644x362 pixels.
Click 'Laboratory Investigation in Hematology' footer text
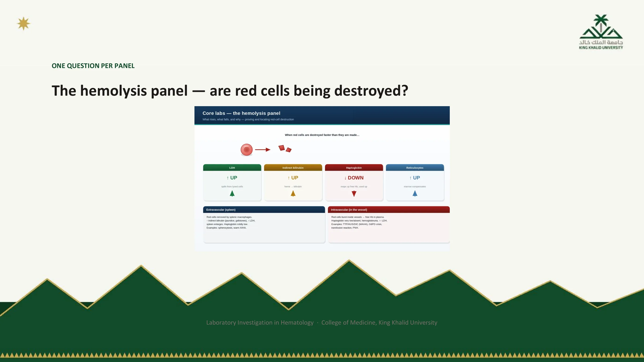point(260,322)
